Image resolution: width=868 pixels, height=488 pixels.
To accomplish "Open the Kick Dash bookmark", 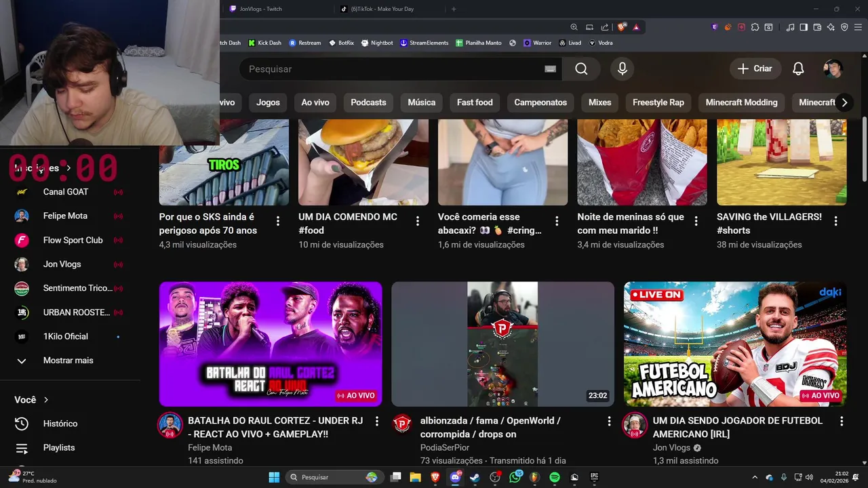I will pos(264,43).
